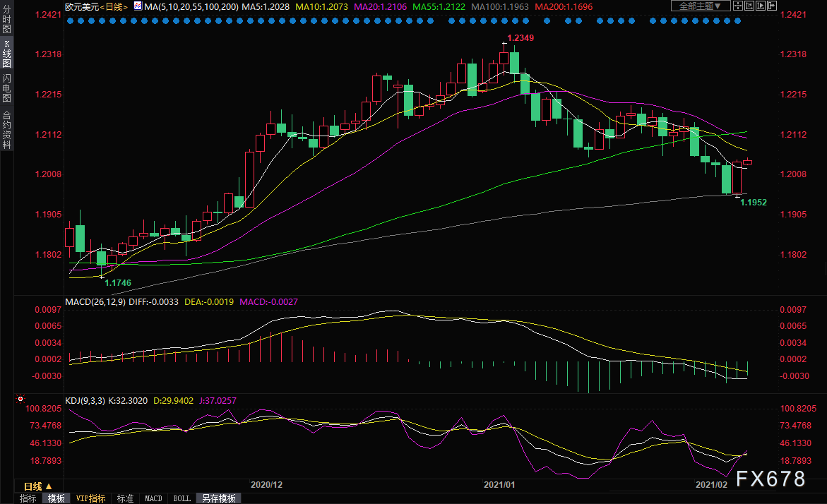Image resolution: width=827 pixels, height=504 pixels.
Task: Click the expand chart panel icon
Action: pyautogui.click(x=772, y=6)
